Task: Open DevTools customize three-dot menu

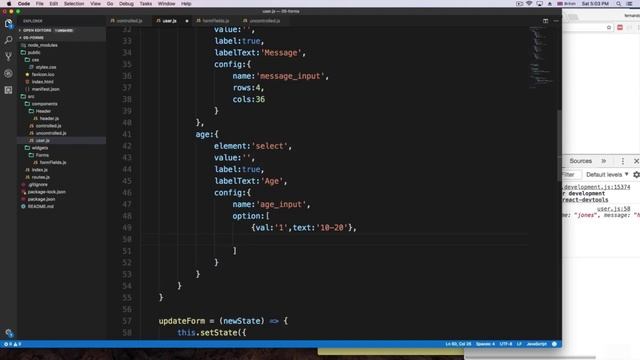Action: point(622,161)
